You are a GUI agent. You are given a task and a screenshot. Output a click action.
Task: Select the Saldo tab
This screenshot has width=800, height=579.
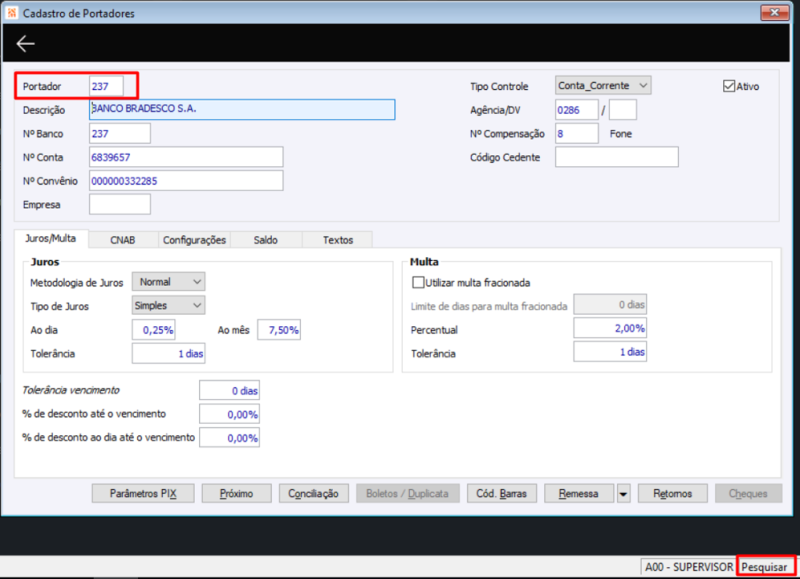click(x=266, y=240)
